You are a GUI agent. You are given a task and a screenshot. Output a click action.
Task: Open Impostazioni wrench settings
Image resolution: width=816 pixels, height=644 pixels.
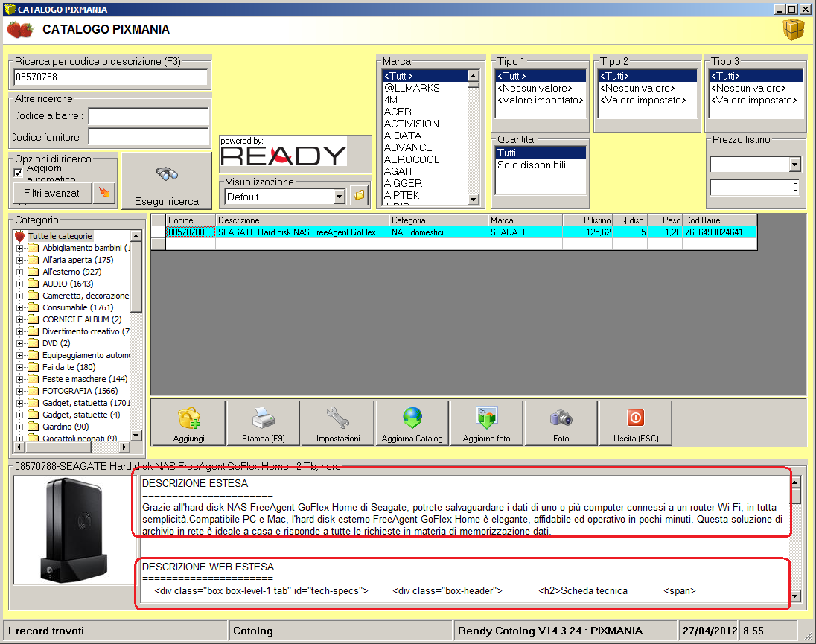338,423
